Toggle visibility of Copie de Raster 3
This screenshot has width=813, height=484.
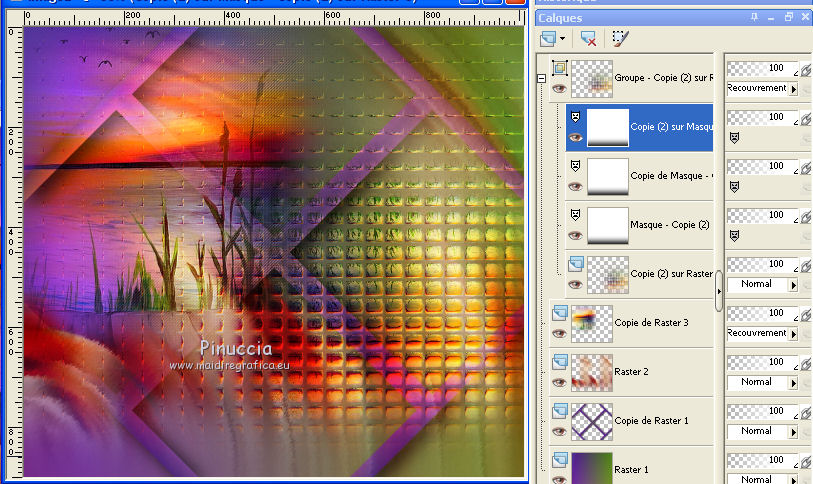[x=558, y=333]
